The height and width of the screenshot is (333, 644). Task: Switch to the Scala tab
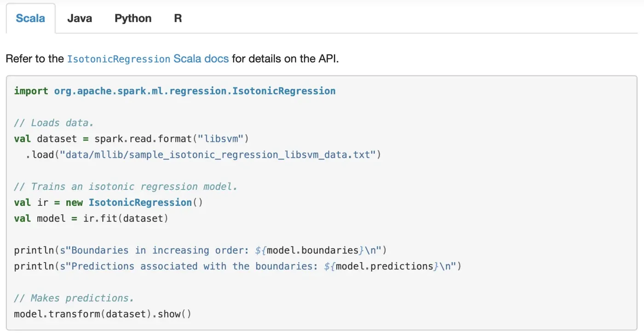coord(30,18)
